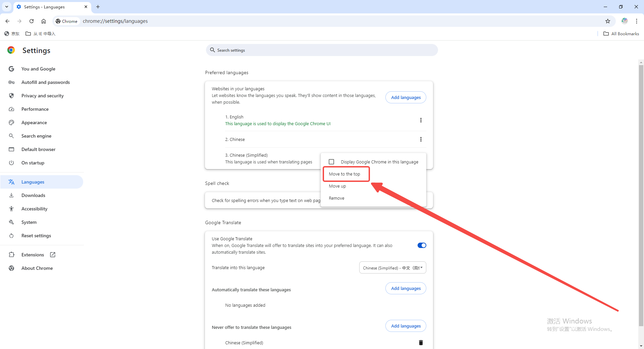Click the About Chrome logo icon
The image size is (644, 349).
point(11,268)
